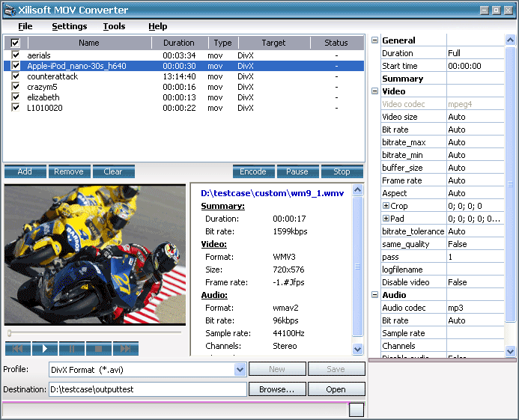Click the Audio codec mp3 value

point(476,308)
